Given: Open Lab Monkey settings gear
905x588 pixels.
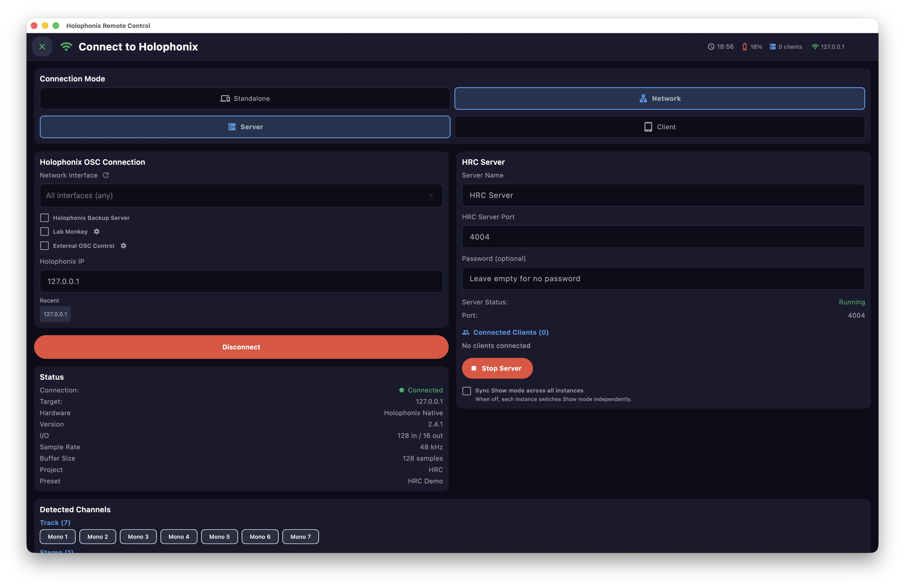Looking at the screenshot, I should click(x=97, y=232).
